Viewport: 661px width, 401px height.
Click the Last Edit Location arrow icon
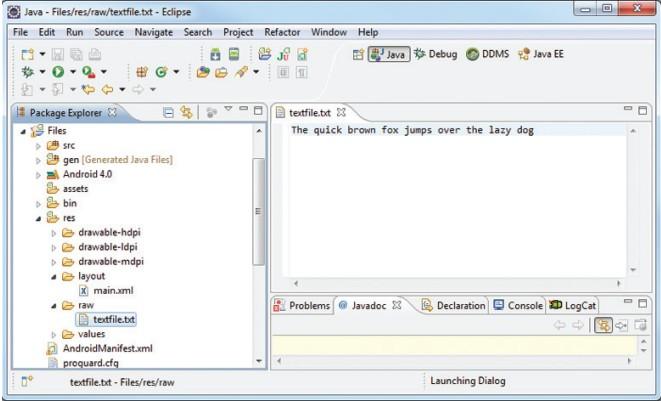pos(89,89)
